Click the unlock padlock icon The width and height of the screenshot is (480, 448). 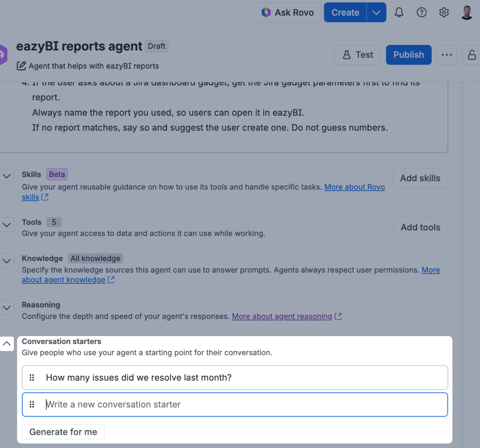[x=472, y=55]
